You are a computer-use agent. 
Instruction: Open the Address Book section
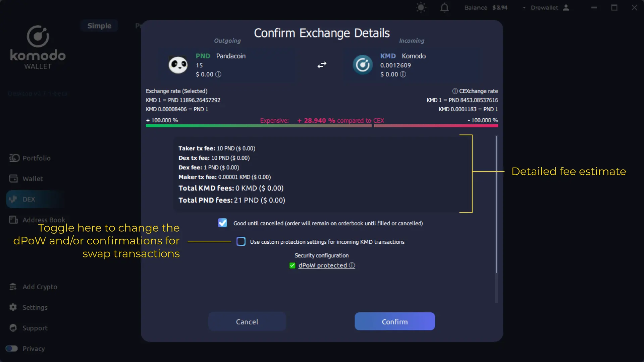point(43,220)
